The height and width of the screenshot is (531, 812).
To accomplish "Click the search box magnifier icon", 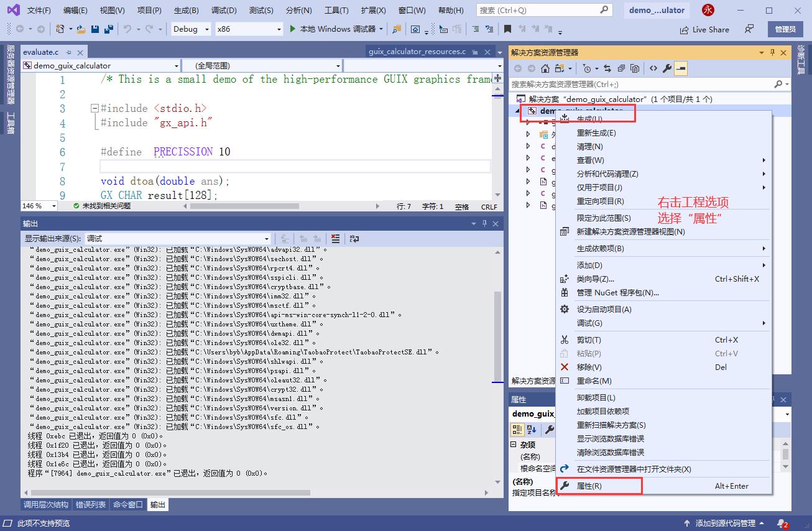I will [604, 10].
